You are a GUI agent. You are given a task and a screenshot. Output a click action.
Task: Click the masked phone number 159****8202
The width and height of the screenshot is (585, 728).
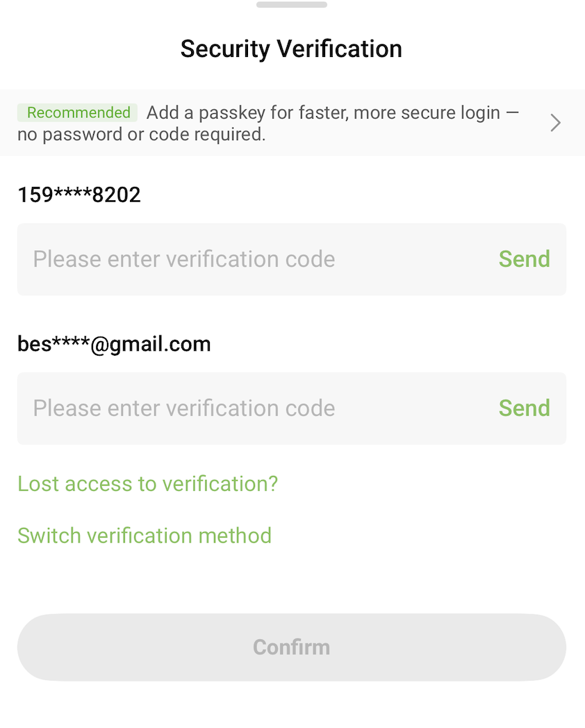[x=79, y=195]
